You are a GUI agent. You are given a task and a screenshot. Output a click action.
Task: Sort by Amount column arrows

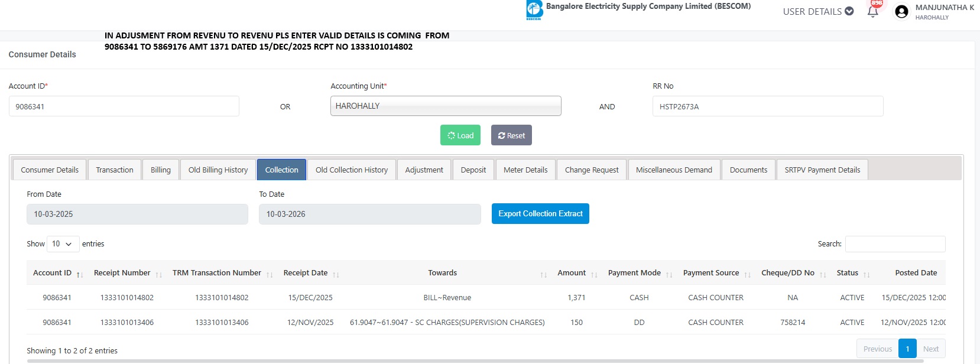click(594, 274)
